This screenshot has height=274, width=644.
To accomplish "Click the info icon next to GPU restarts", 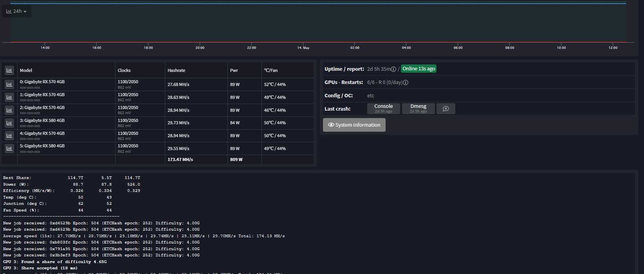I will point(406,82).
